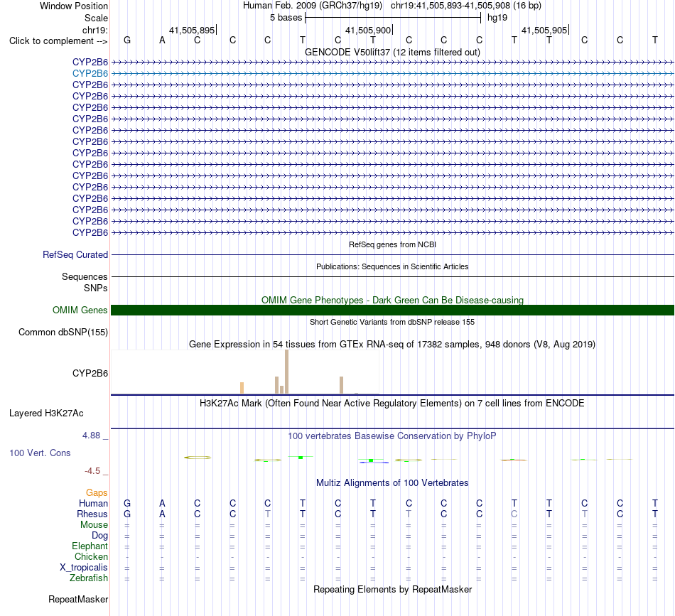Open the 'RefSeq genes from NCBI' track title
The height and width of the screenshot is (616, 675).
[392, 244]
